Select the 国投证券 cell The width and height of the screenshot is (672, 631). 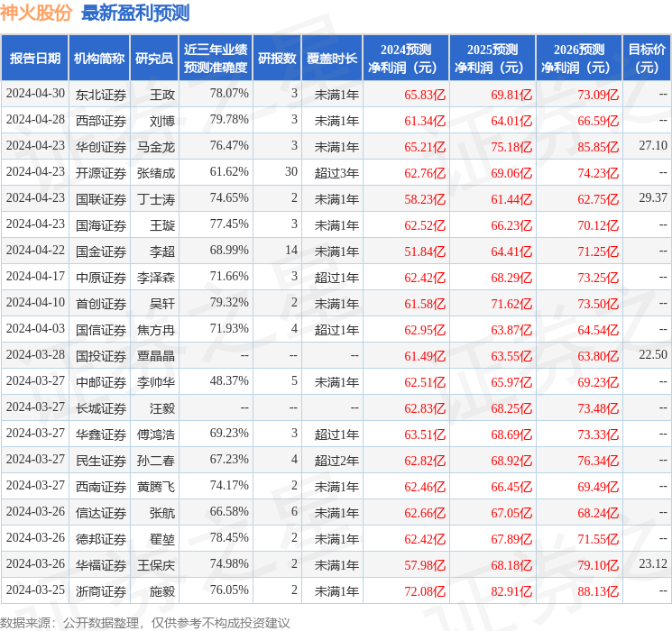[101, 356]
